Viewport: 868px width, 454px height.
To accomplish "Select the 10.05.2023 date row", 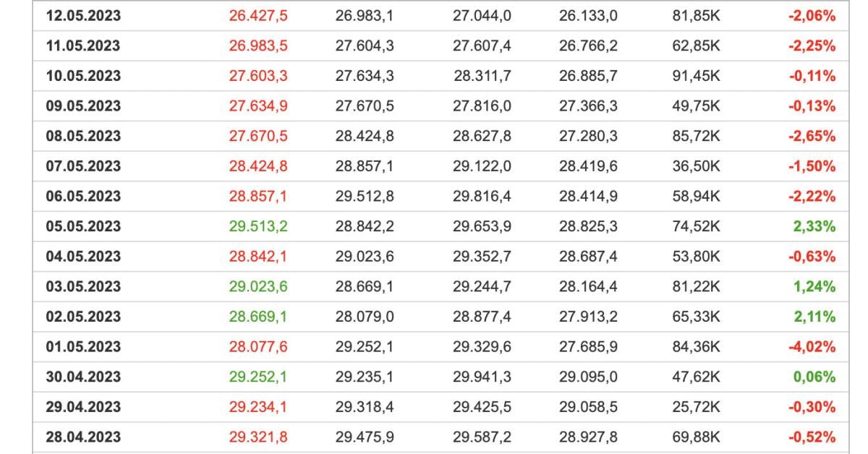I will coord(83,76).
